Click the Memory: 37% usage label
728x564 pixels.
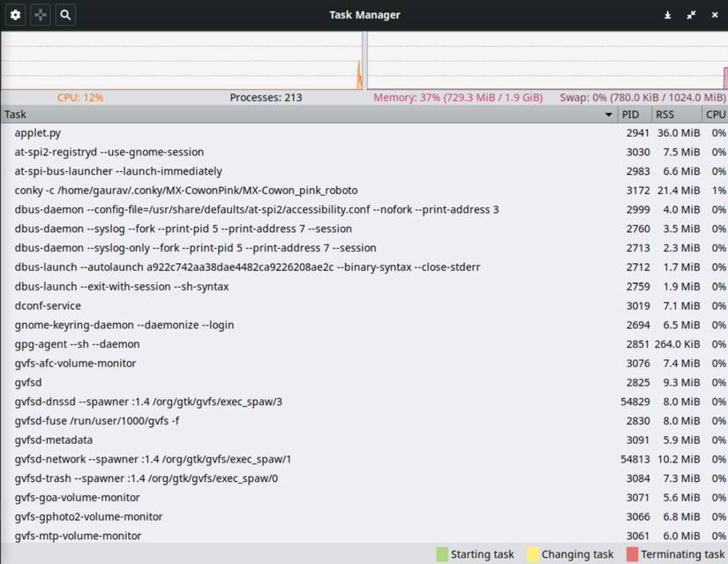click(x=458, y=98)
